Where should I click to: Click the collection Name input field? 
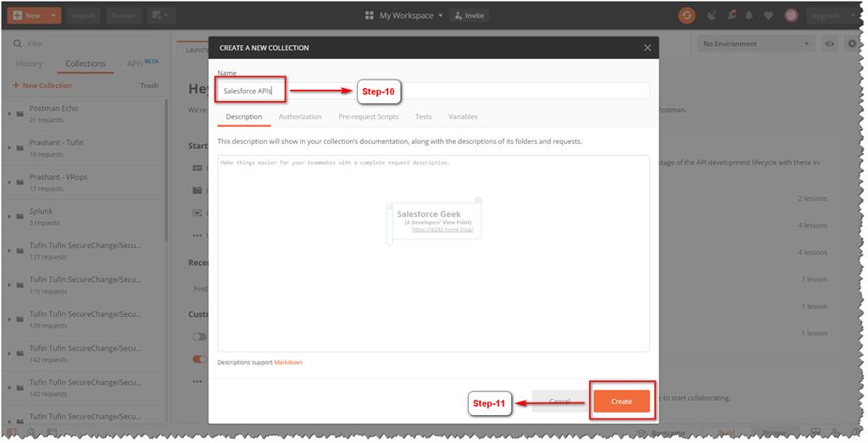click(433, 91)
